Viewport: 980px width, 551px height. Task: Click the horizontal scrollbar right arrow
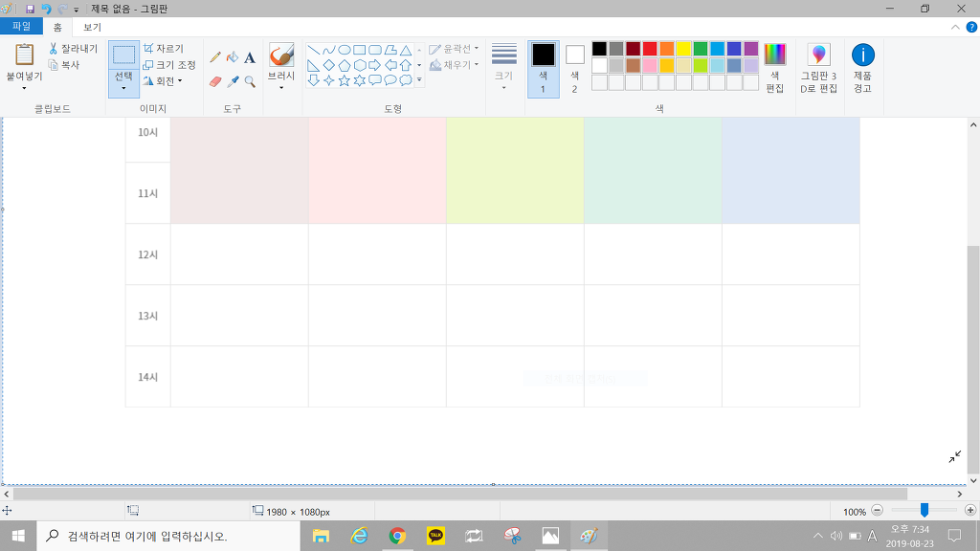(960, 495)
